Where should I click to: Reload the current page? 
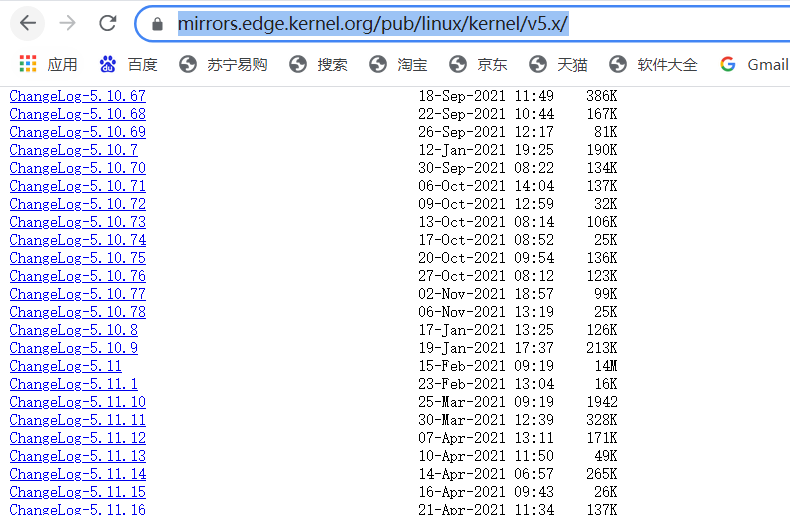point(107,23)
